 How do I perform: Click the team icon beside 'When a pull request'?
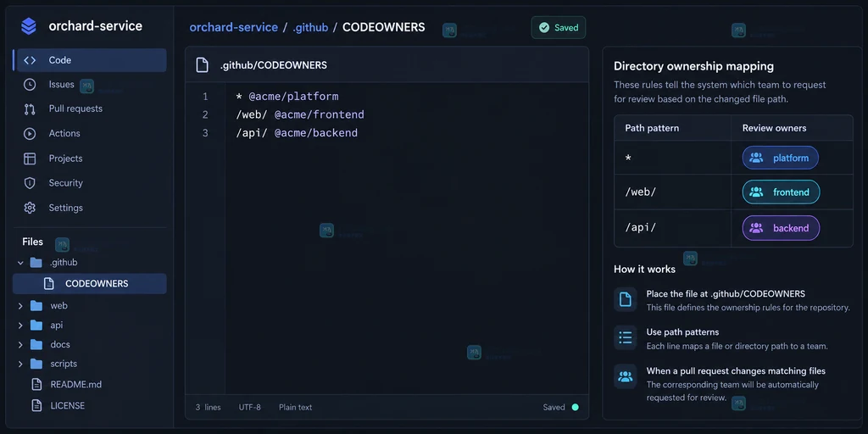(x=626, y=376)
